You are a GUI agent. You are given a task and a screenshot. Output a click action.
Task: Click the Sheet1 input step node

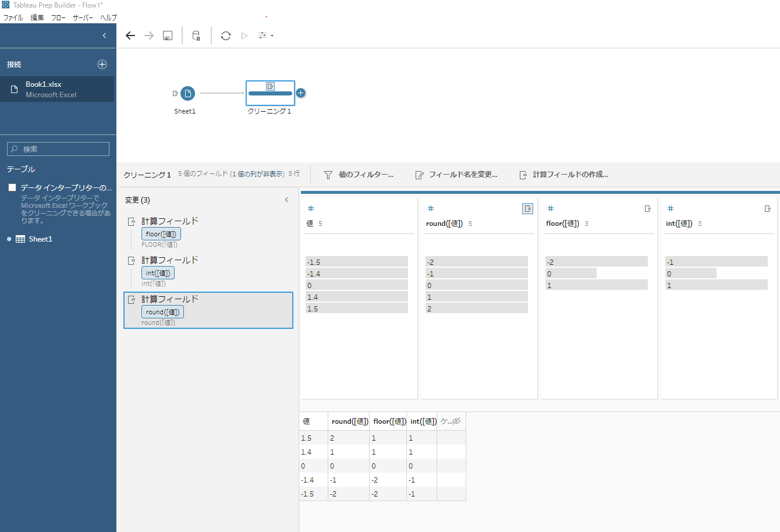[187, 93]
